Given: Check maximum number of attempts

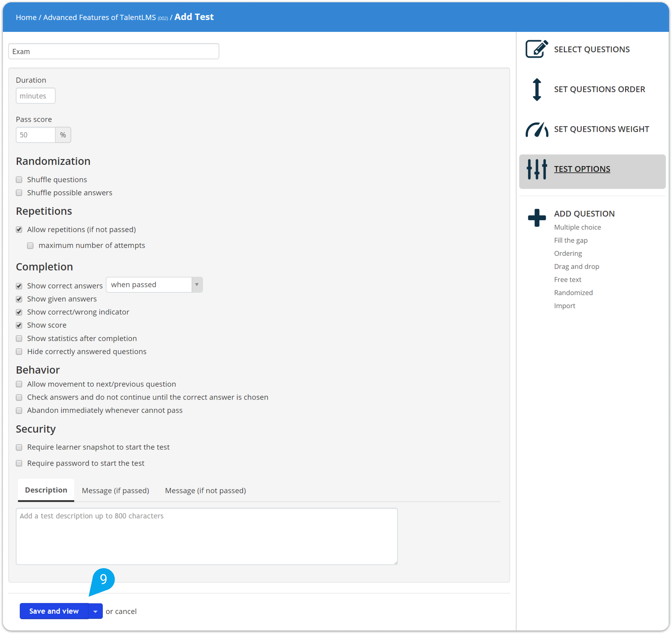Looking at the screenshot, I should (x=30, y=245).
